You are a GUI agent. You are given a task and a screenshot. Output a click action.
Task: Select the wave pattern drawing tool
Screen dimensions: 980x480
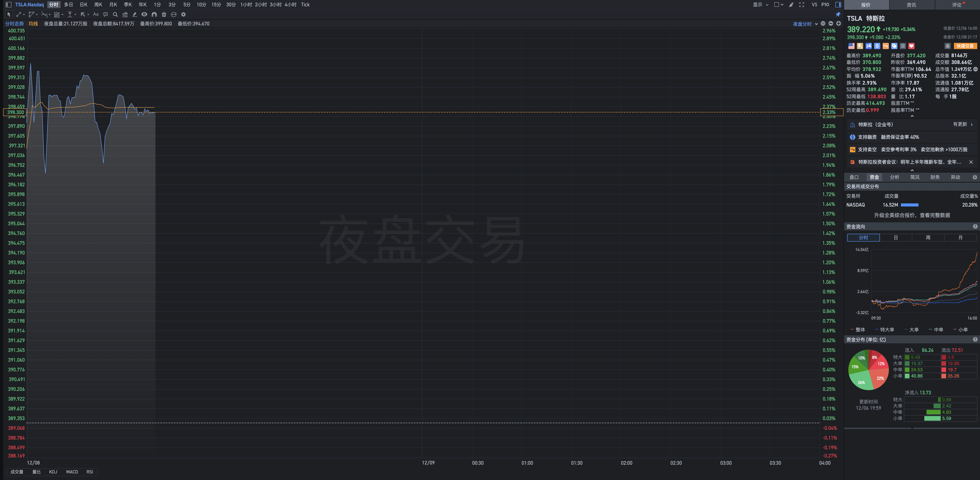44,14
